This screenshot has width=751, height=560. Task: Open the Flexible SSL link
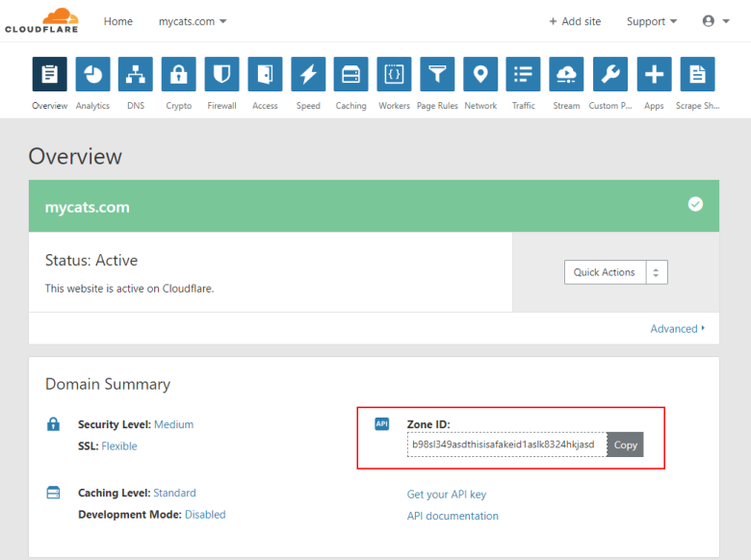pyautogui.click(x=119, y=446)
